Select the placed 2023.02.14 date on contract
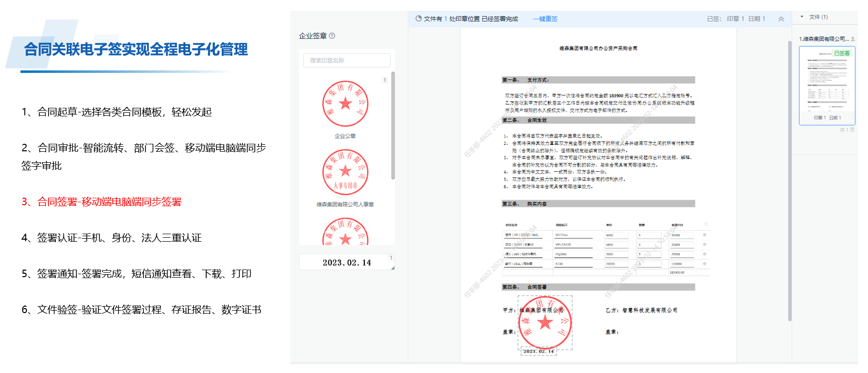This screenshot has height=373, width=868. point(539,352)
